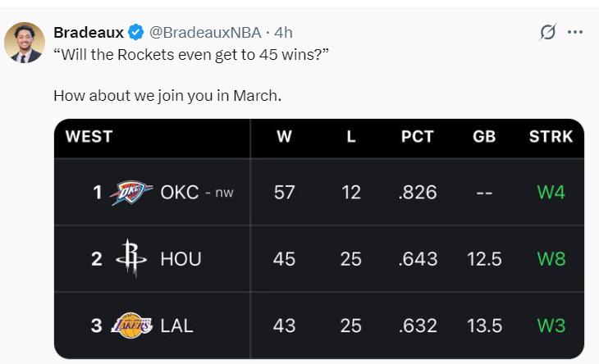Click the tweet text about 45 wins
The width and height of the screenshot is (599, 364).
[191, 55]
